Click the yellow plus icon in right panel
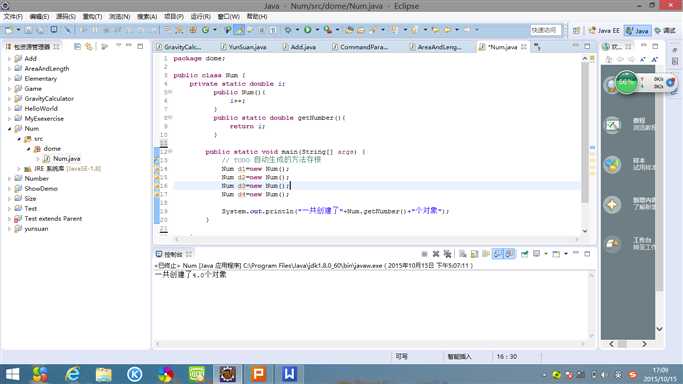The image size is (683, 384). click(613, 204)
